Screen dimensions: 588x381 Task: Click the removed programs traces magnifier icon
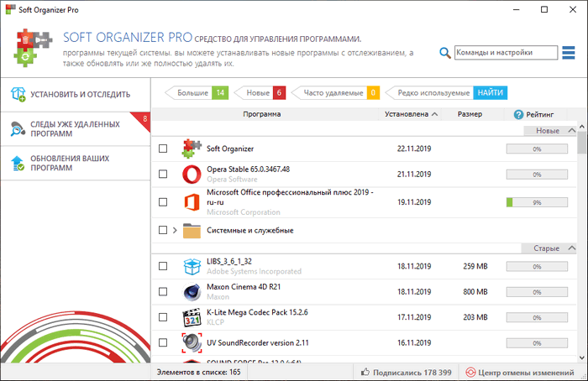point(18,129)
